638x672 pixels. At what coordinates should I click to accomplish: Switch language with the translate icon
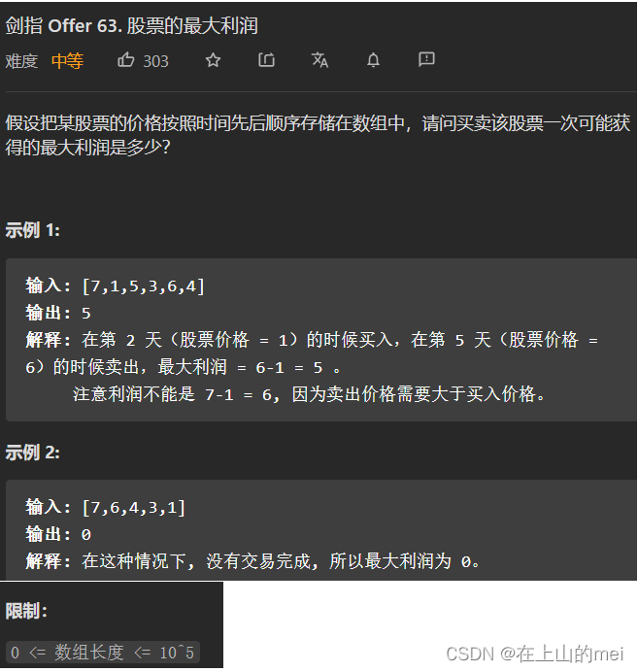[319, 60]
